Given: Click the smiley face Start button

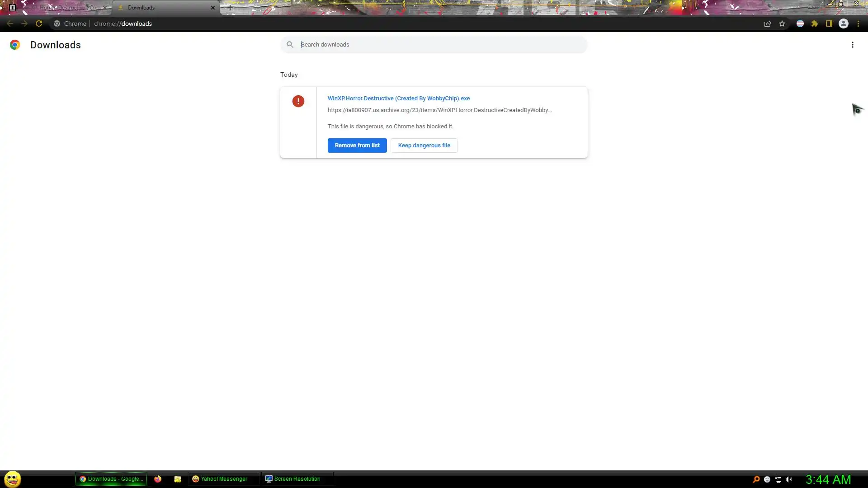Looking at the screenshot, I should pyautogui.click(x=13, y=479).
